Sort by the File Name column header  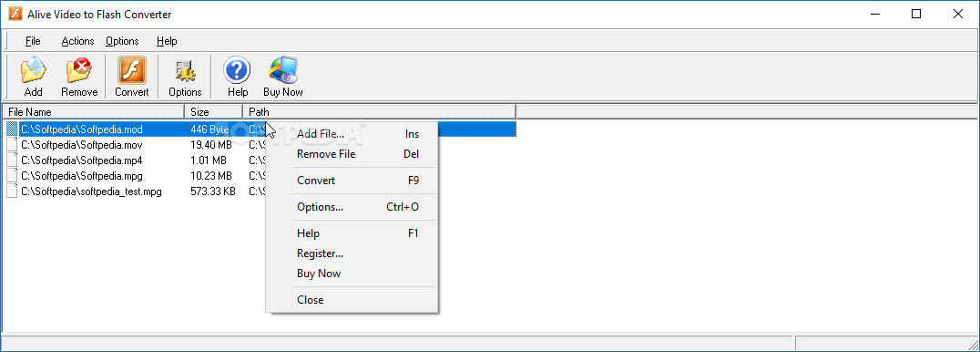tap(94, 112)
